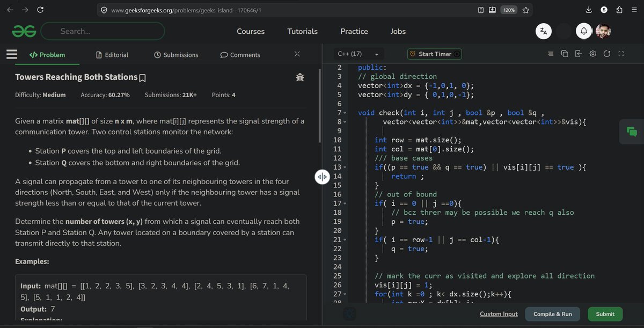The height and width of the screenshot is (328, 644).
Task: Bookmark the Towers Reaching Both Stations problem
Action: pos(142,78)
